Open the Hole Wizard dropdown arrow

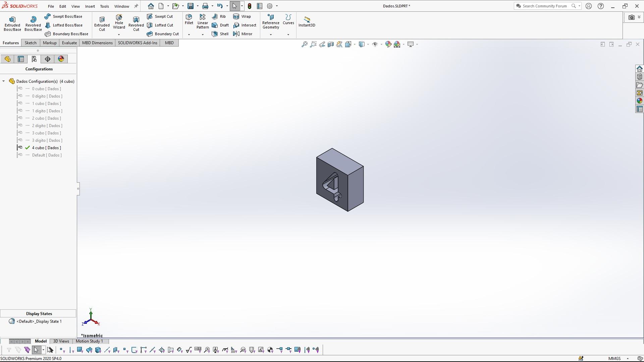pos(119,35)
